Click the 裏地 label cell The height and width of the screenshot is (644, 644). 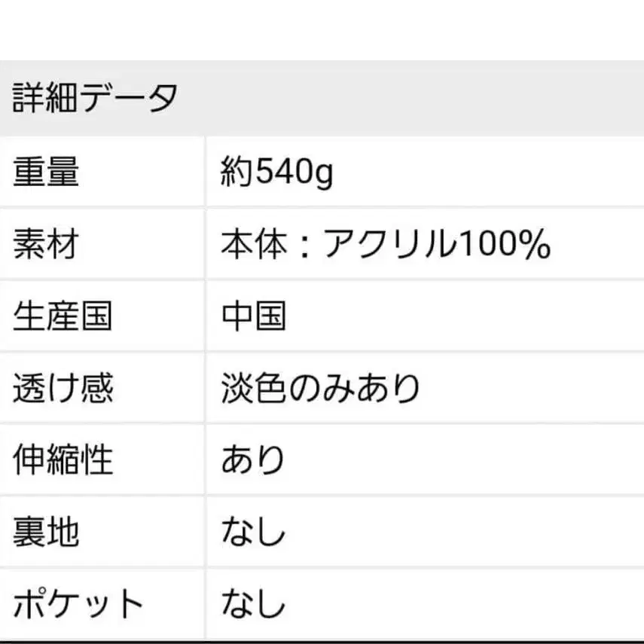(x=47, y=532)
